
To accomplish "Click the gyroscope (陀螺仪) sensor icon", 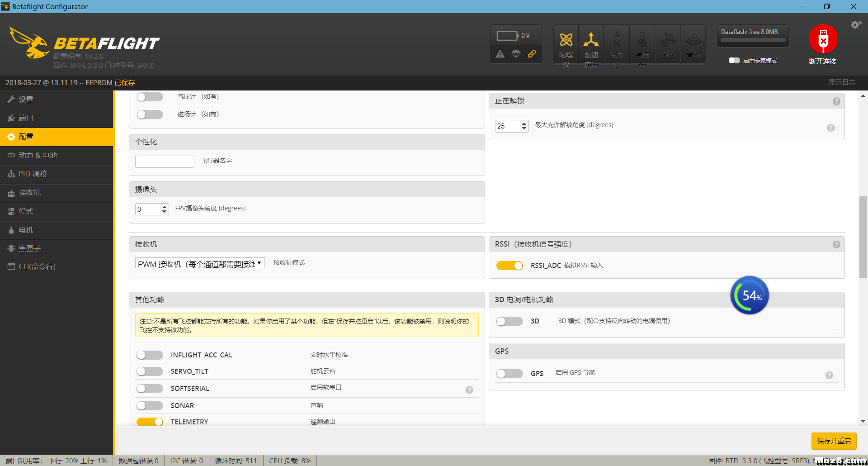I will point(566,40).
